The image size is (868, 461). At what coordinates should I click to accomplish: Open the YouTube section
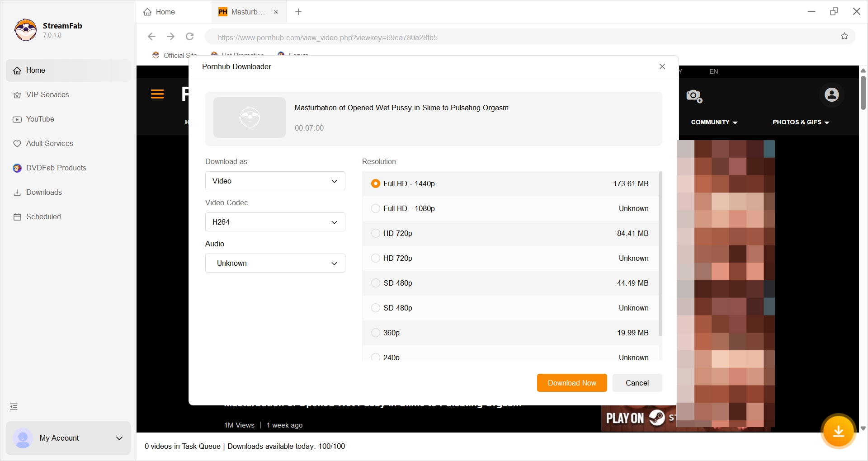coord(40,119)
